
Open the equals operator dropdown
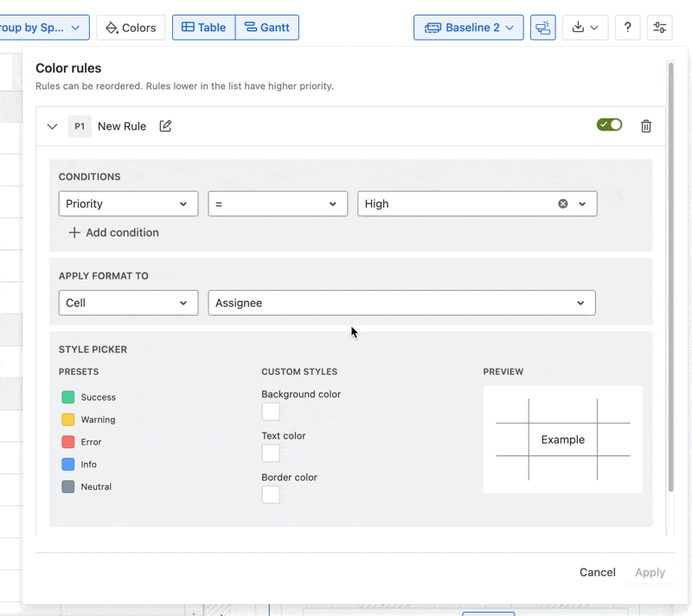[278, 204]
